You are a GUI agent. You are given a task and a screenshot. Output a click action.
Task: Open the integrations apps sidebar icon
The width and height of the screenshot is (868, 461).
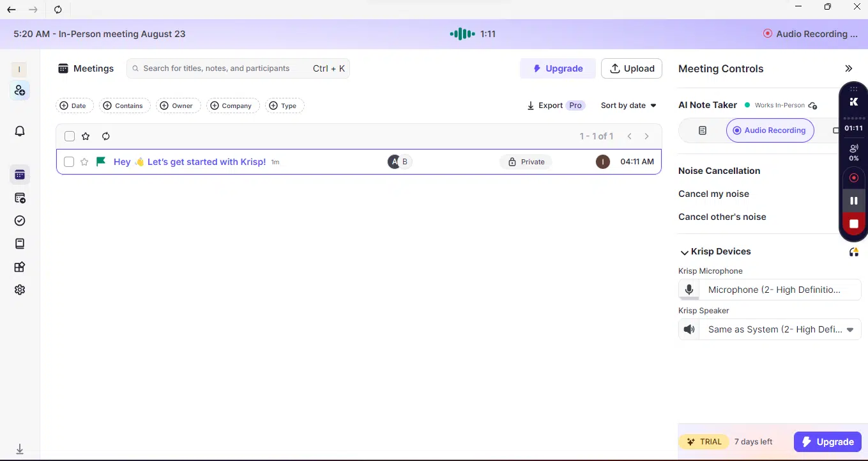pos(20,267)
